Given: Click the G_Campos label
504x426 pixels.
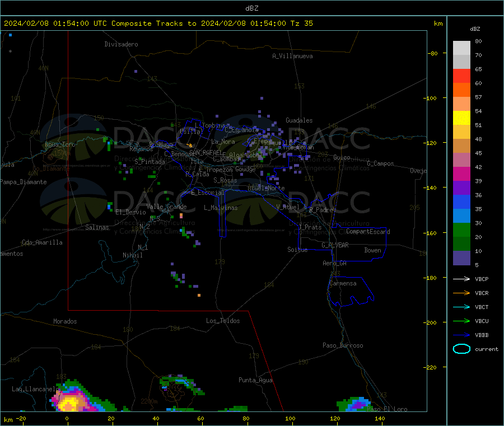Looking at the screenshot, I should [x=381, y=163].
